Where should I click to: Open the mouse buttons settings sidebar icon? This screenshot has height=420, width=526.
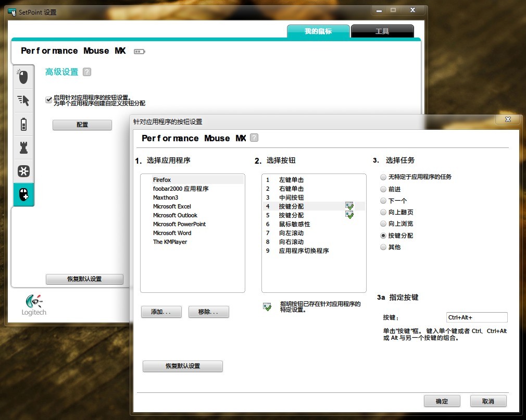click(23, 77)
